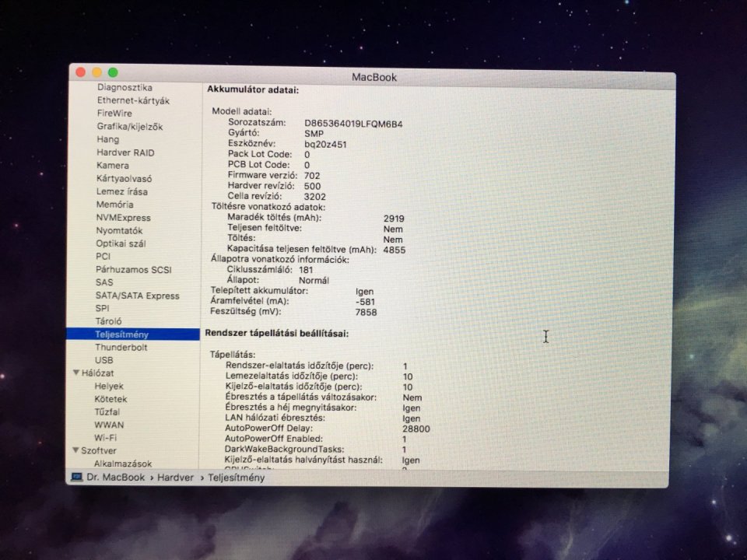The height and width of the screenshot is (560, 747).
Task: Click full charge capacity value 4855
Action: click(x=394, y=250)
